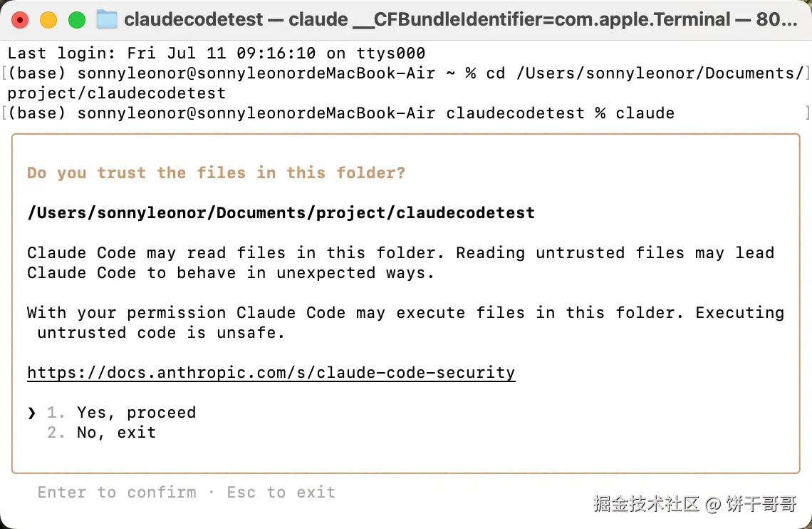The width and height of the screenshot is (812, 529).
Task: Minimize the window using yellow button
Action: coord(48,20)
